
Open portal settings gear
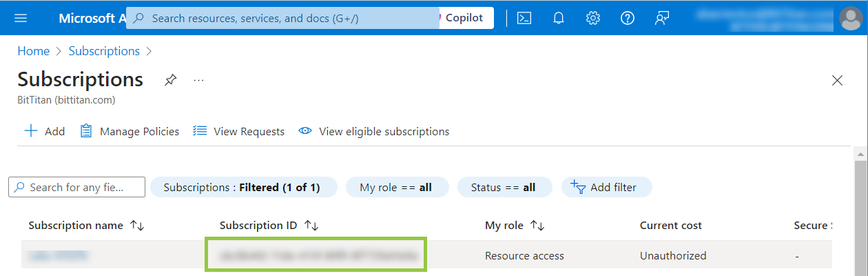pyautogui.click(x=592, y=18)
